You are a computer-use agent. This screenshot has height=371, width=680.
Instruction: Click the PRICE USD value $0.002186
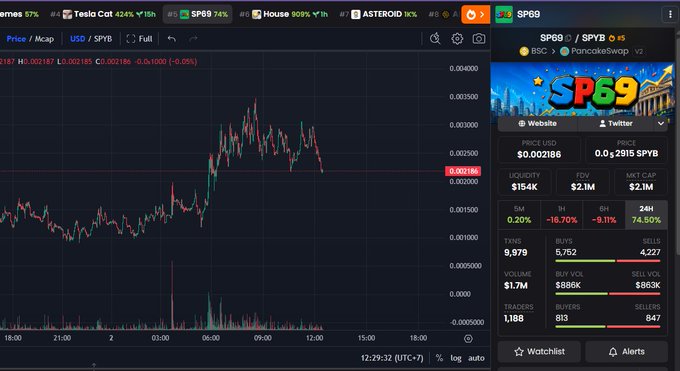click(x=539, y=154)
